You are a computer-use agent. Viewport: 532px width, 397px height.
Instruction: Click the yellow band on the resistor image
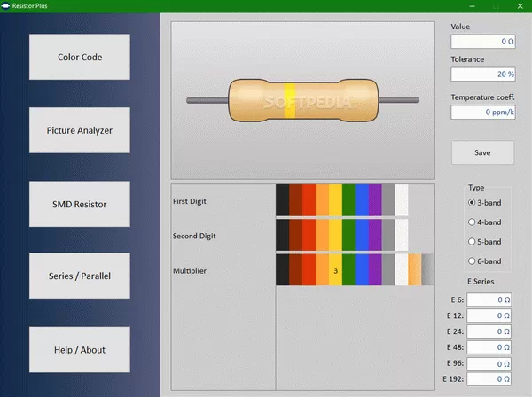289,100
